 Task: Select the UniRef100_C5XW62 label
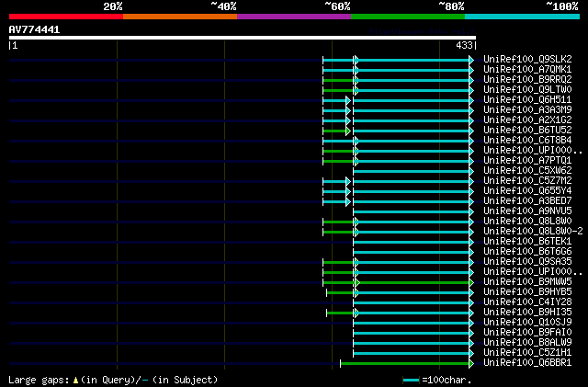click(x=527, y=171)
